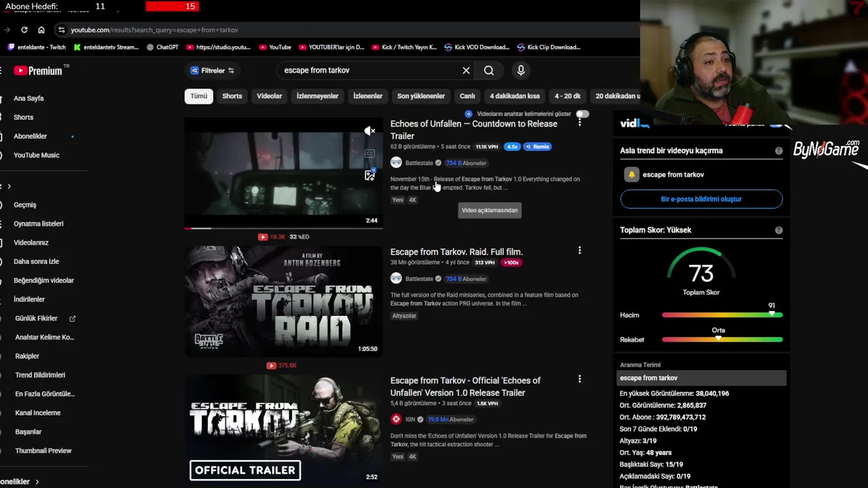Viewport: 868px width, 488px height.
Task: Open the Filtreler filter dropdown
Action: (x=212, y=70)
